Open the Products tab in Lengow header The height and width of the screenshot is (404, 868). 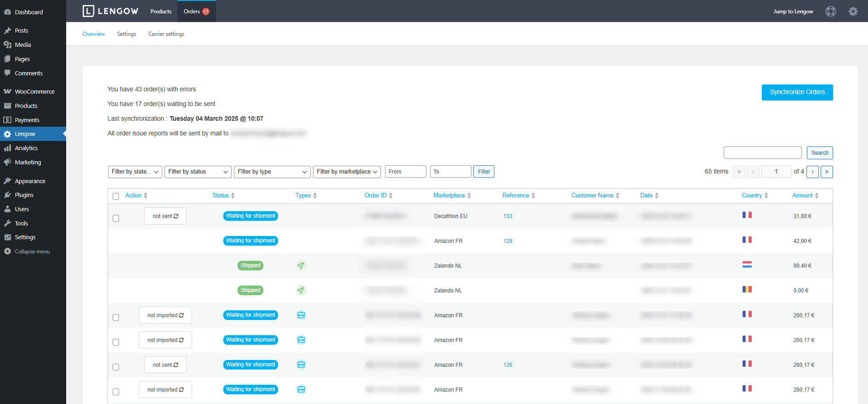(x=161, y=11)
